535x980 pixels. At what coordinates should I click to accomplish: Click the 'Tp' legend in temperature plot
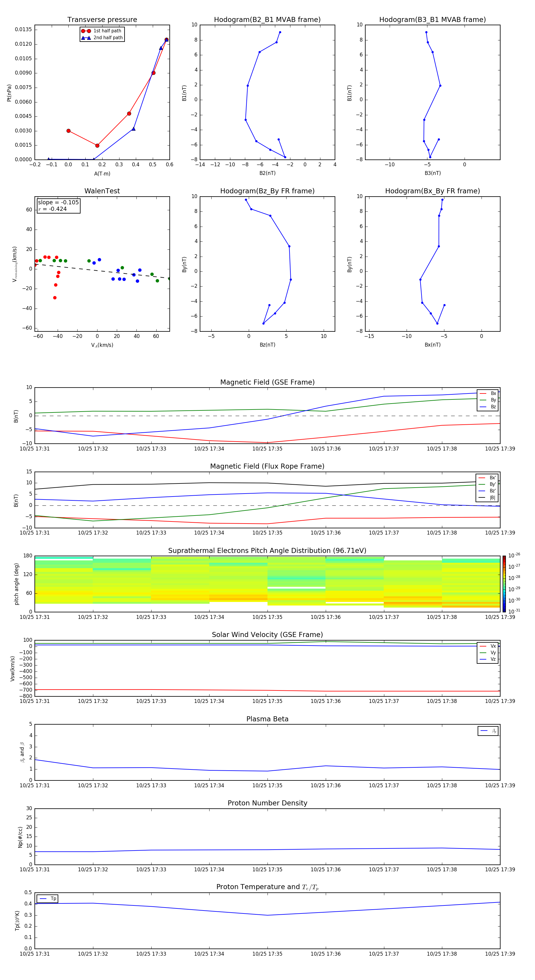pos(48,899)
